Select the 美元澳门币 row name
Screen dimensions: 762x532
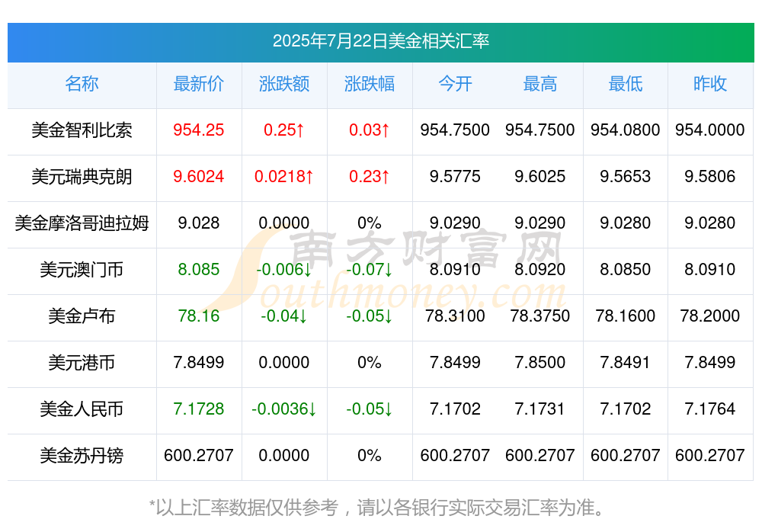point(82,269)
